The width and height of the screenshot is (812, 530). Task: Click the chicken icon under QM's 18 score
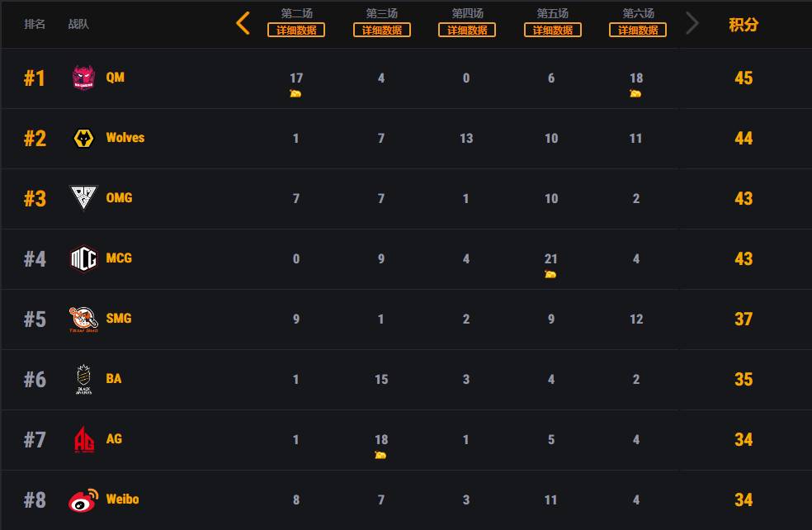click(x=635, y=93)
